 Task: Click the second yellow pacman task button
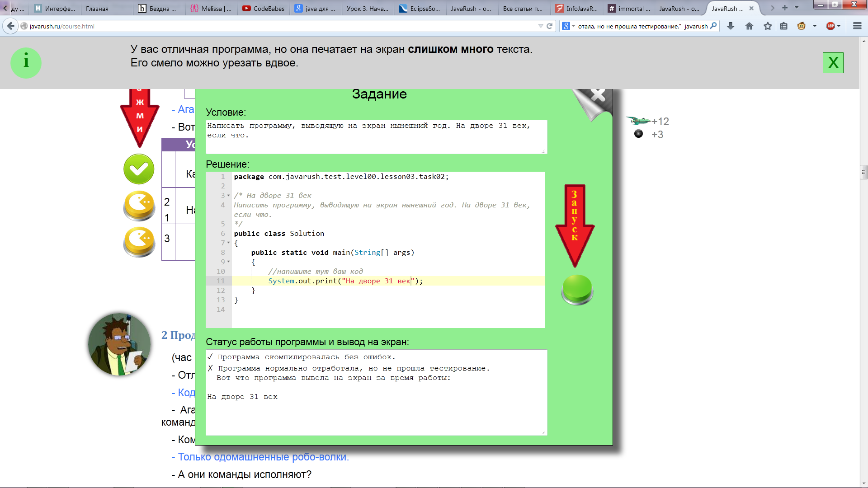click(x=139, y=242)
